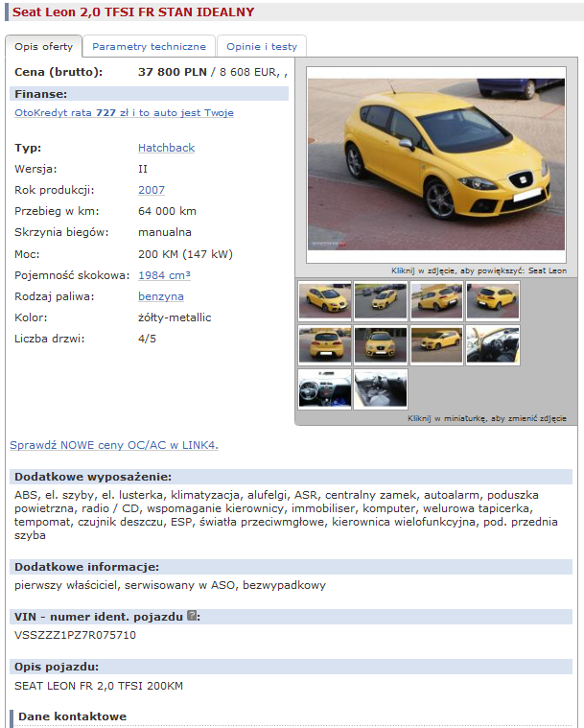Click the Opis pojazdu section header

292,667
